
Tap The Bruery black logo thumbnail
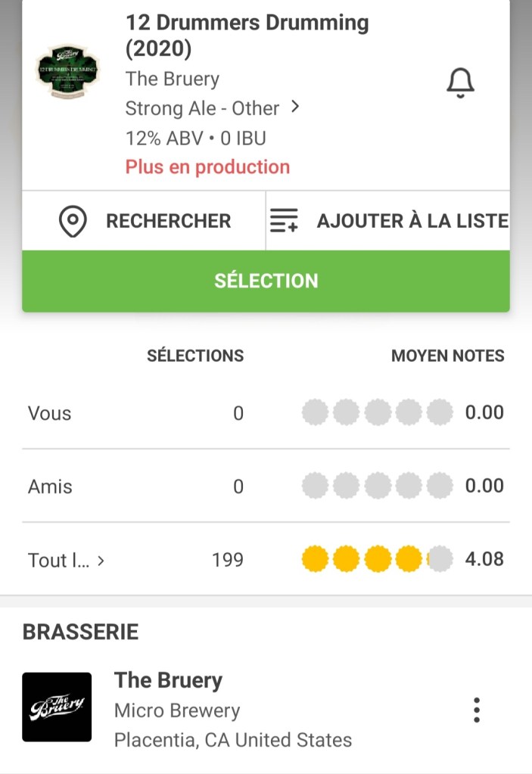click(57, 707)
